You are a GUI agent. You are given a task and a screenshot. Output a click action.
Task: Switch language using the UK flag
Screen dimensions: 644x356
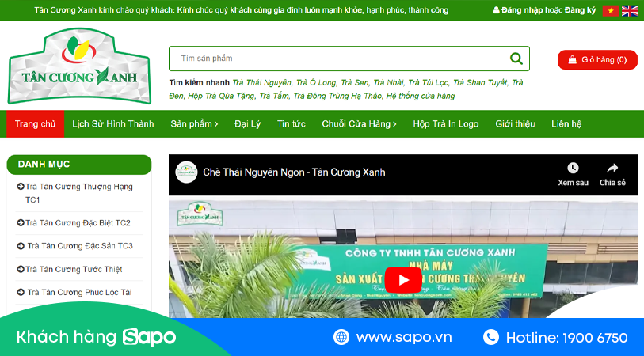[630, 10]
